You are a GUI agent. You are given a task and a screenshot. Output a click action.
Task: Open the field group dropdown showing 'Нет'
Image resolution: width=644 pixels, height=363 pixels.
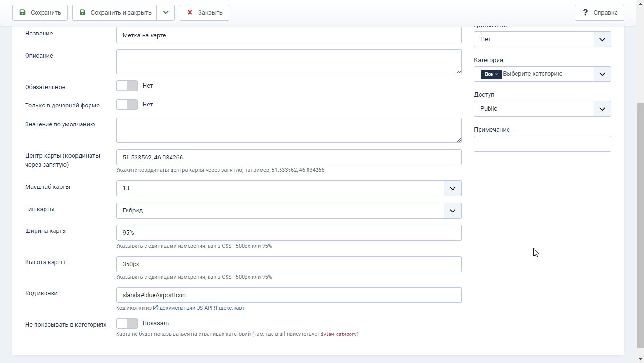[602, 39]
